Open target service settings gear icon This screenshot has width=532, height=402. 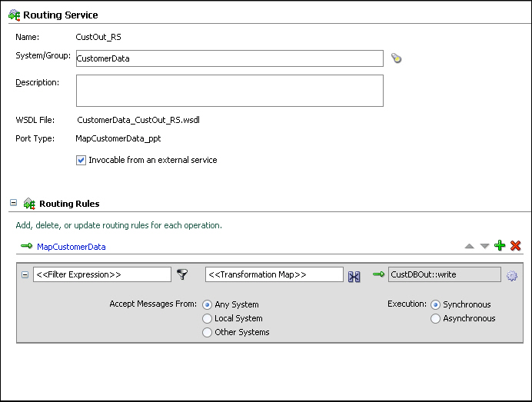(x=512, y=275)
